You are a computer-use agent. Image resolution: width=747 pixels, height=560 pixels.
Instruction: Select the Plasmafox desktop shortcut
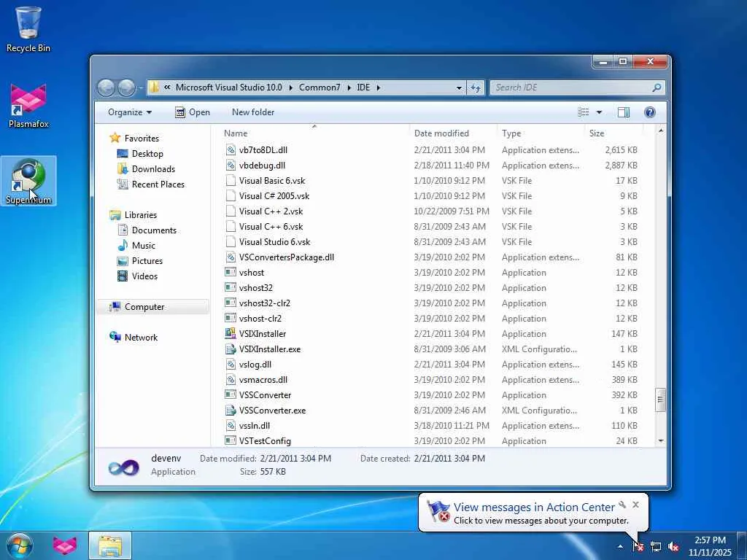[28, 106]
